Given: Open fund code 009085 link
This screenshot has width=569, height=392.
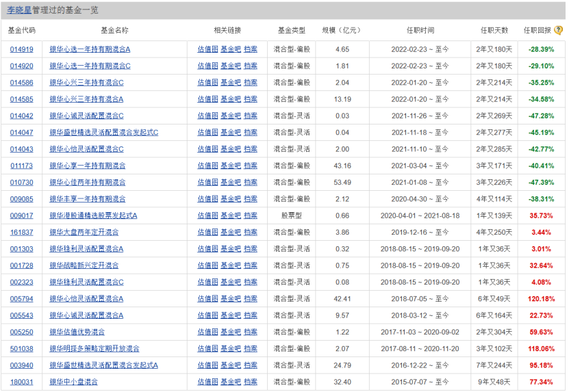Looking at the screenshot, I should pos(21,199).
